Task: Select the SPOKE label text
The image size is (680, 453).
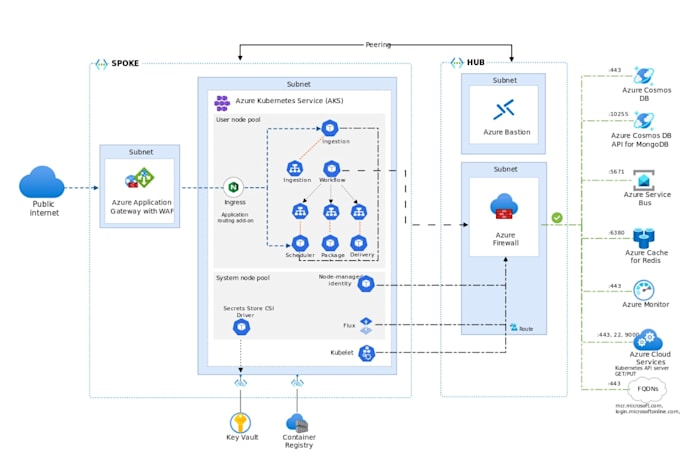Action: pos(125,63)
